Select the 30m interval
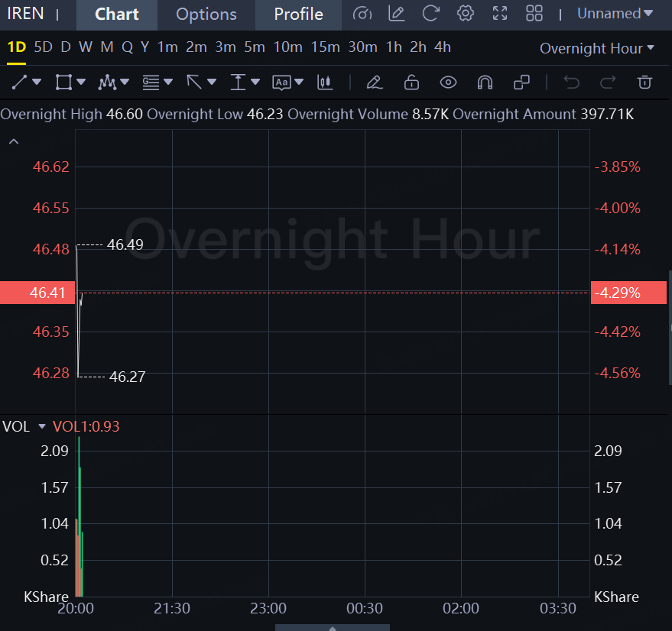672x631 pixels. pyautogui.click(x=362, y=47)
